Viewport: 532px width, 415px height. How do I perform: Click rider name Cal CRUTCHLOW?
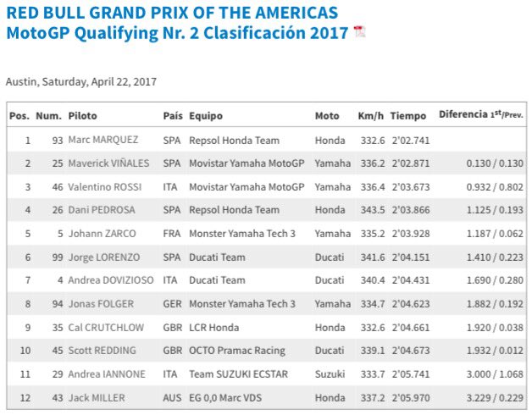coord(106,328)
